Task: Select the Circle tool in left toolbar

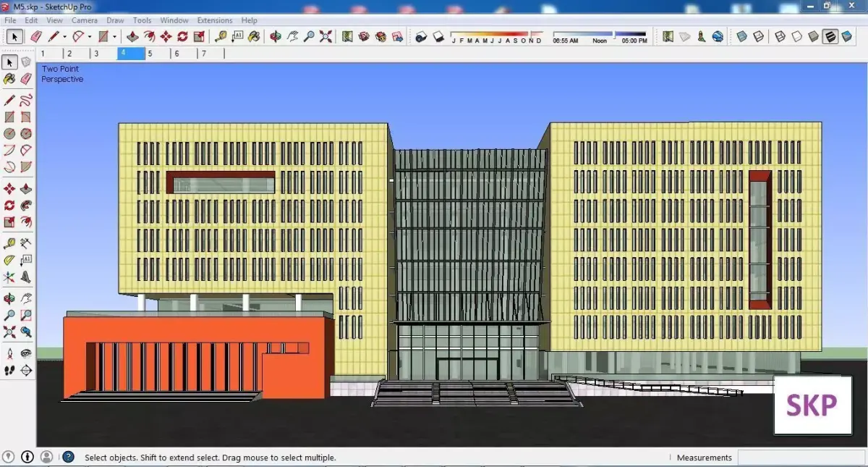Action: (9, 134)
